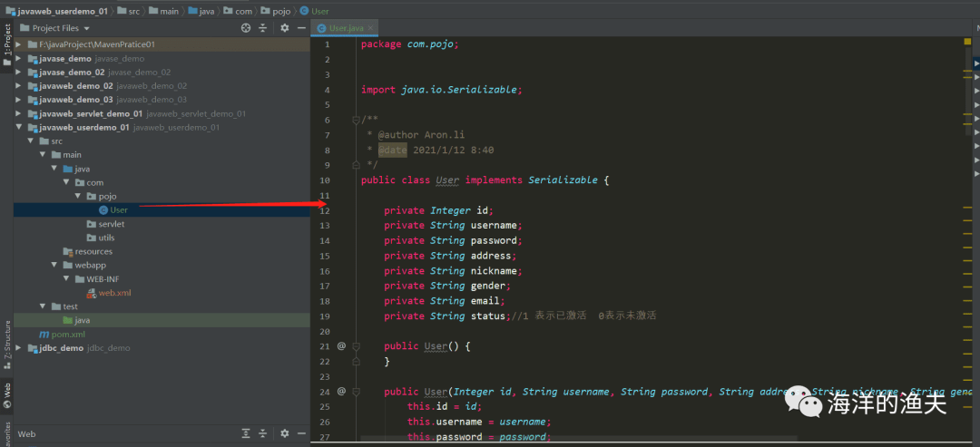Collapse the webapp folder node
Image resolution: width=980 pixels, height=447 pixels.
54,266
